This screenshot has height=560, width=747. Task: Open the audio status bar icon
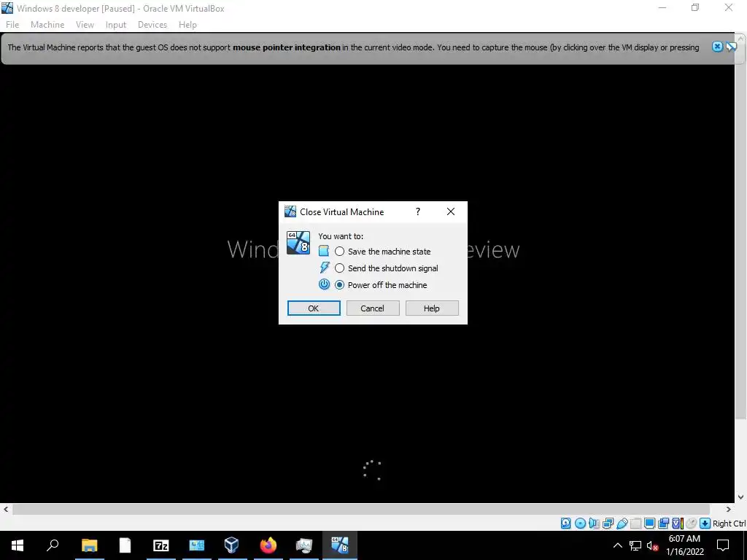[x=594, y=524]
